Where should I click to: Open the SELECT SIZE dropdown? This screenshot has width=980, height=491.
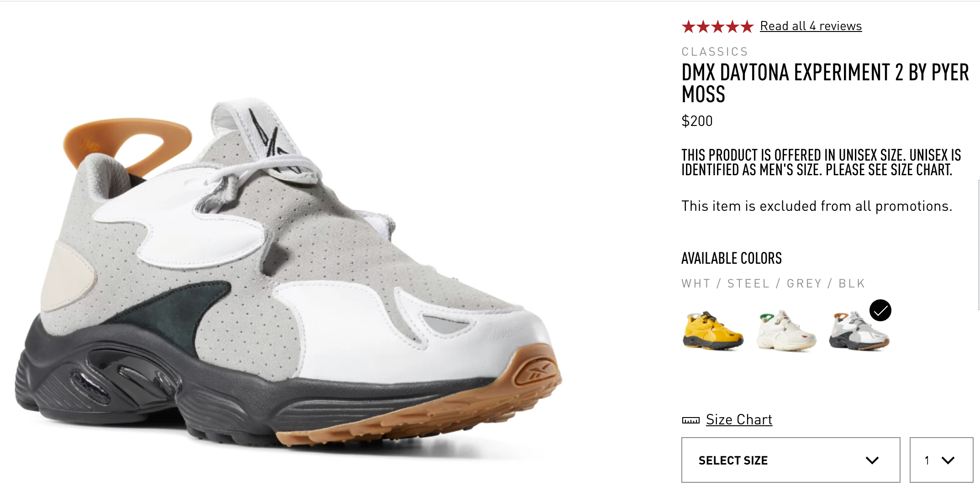790,460
